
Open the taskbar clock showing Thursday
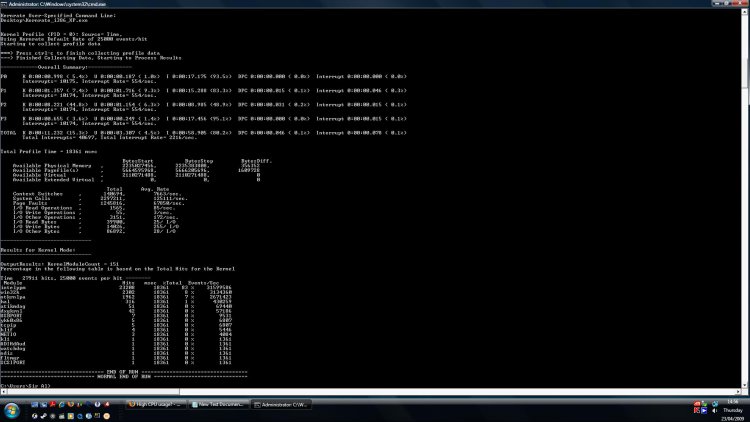pos(733,410)
